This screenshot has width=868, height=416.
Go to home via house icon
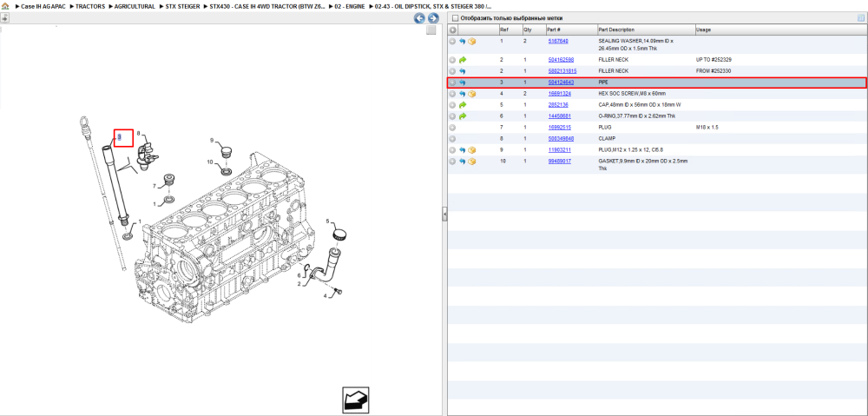[x=5, y=6]
